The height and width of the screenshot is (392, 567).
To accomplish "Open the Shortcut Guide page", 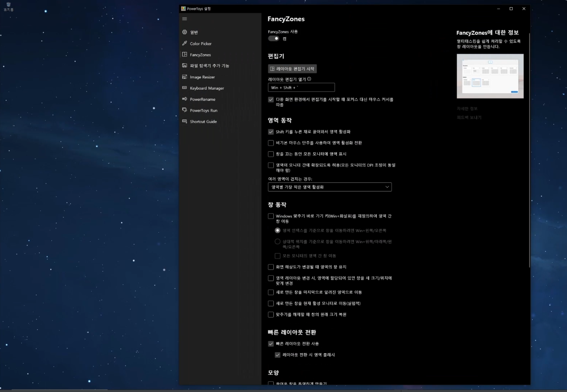I will pos(220,121).
